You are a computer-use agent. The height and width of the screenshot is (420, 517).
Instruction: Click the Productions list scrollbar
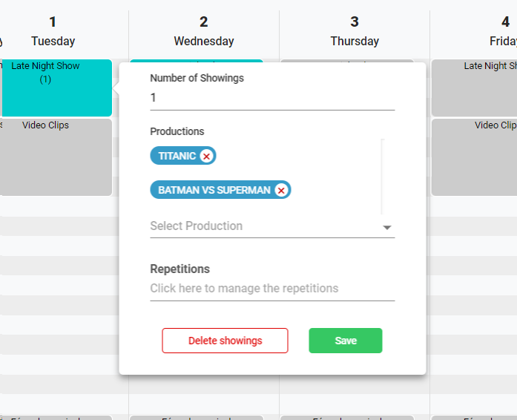pyautogui.click(x=382, y=177)
